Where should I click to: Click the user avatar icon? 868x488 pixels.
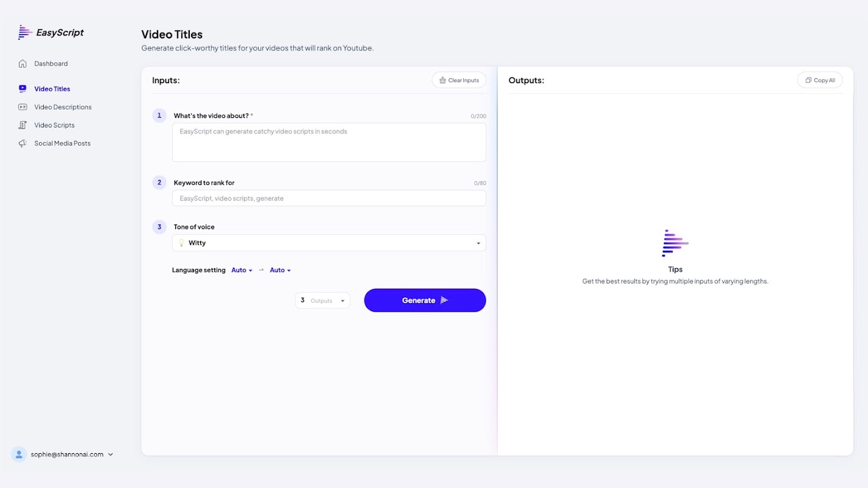coord(19,454)
